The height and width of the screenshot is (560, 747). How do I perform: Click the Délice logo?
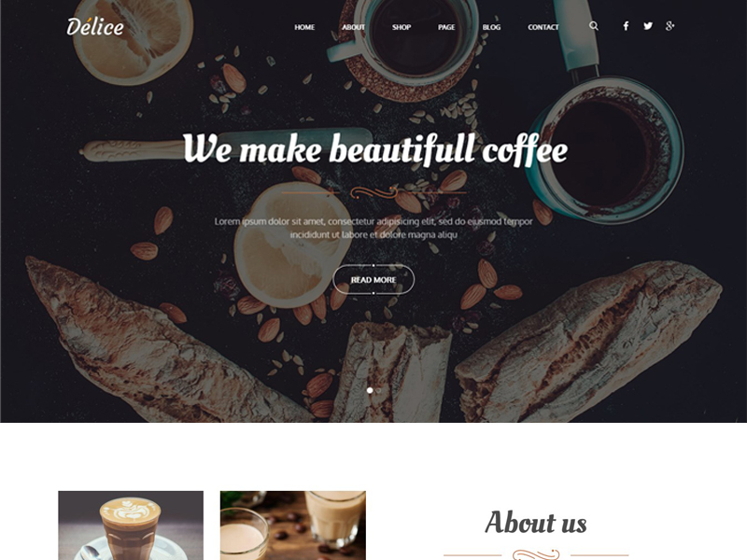click(x=95, y=26)
